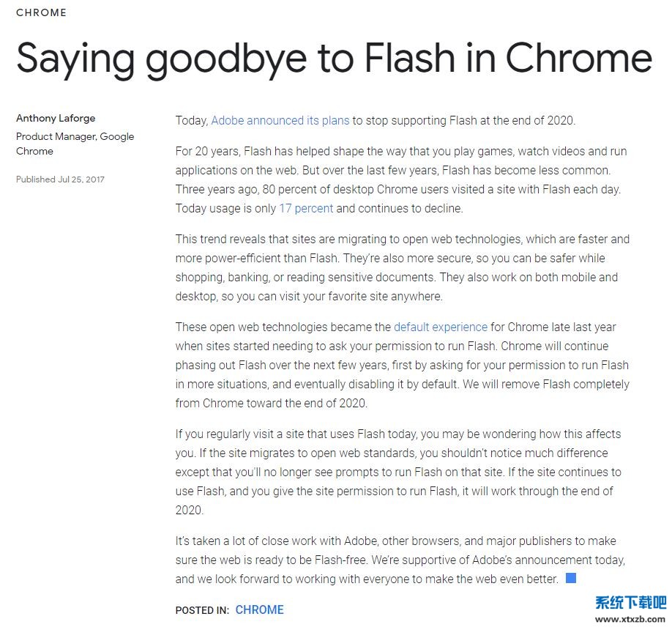Click the word "Today," opening the article
This screenshot has width=672, height=630.
pos(192,120)
